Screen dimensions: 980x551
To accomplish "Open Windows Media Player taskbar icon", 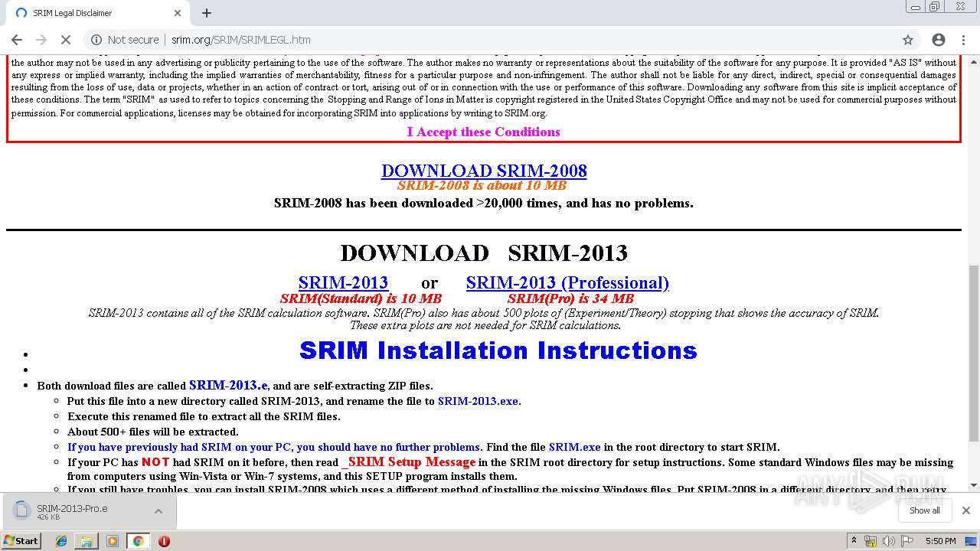I will pos(113,541).
